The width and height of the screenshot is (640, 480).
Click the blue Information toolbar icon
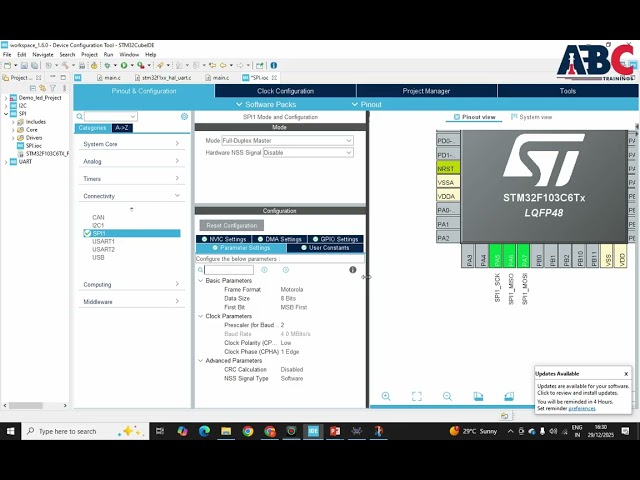[x=274, y=65]
